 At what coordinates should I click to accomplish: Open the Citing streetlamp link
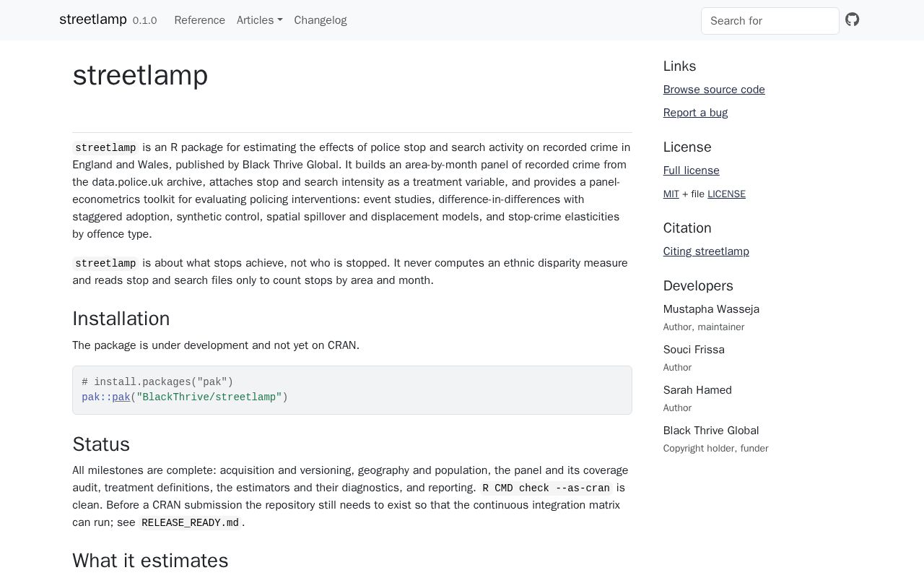(x=706, y=251)
